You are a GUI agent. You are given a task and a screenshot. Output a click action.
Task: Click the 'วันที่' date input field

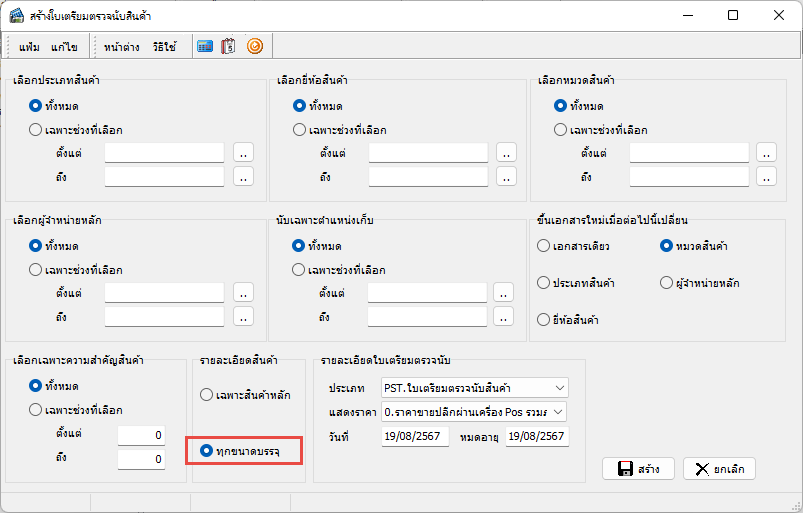click(x=415, y=437)
